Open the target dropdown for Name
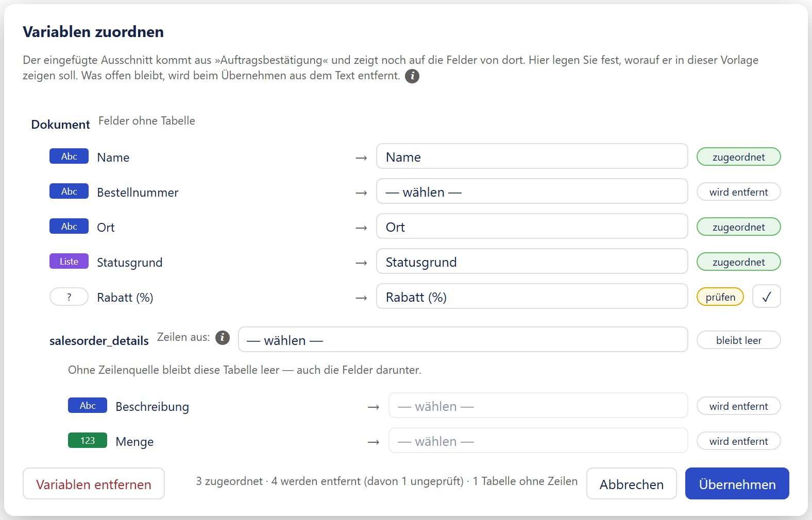The height and width of the screenshot is (520, 812). (x=532, y=157)
